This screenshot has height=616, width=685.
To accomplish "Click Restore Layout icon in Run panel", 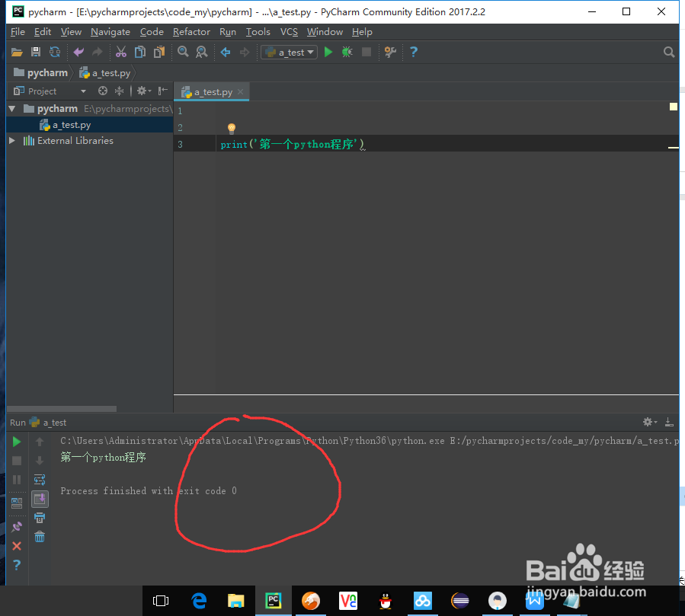I will [17, 503].
